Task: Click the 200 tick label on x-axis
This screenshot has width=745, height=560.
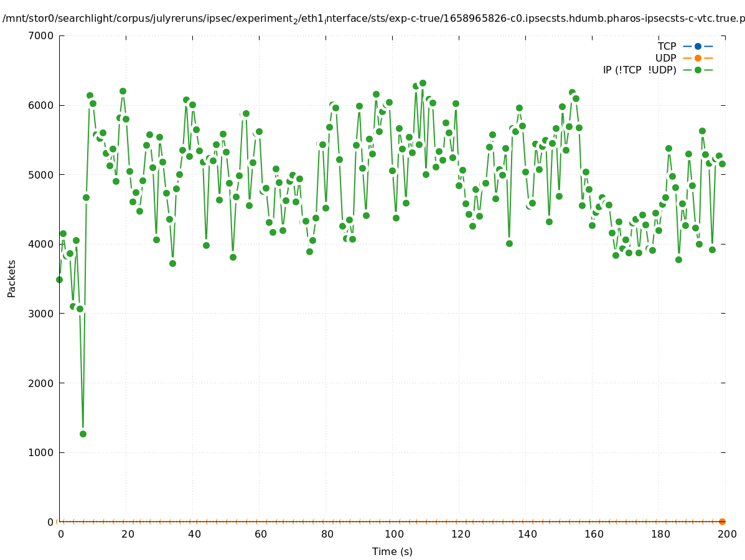Action: pyautogui.click(x=726, y=534)
